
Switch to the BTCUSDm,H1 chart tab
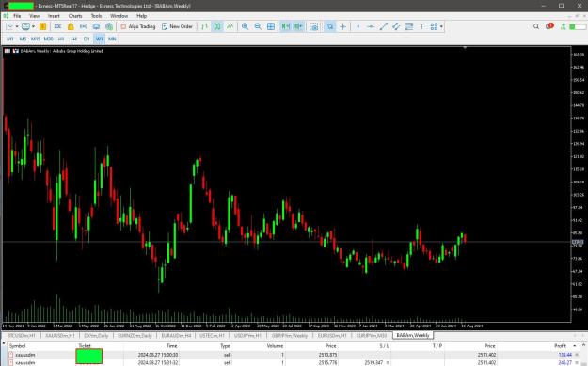22,335
